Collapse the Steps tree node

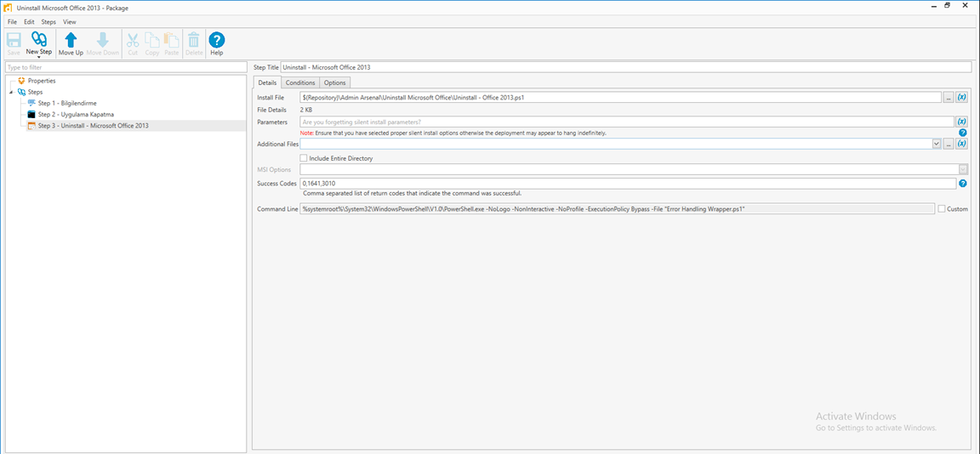click(10, 92)
